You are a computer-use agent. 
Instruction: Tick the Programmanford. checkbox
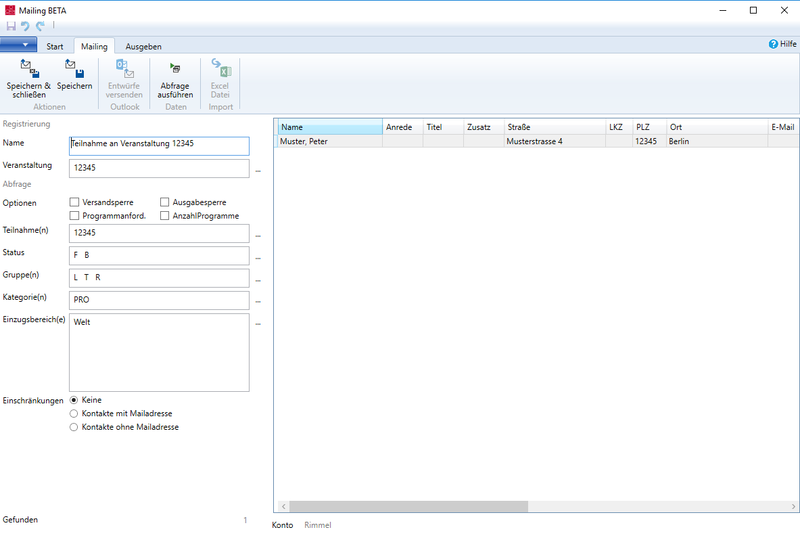(74, 216)
